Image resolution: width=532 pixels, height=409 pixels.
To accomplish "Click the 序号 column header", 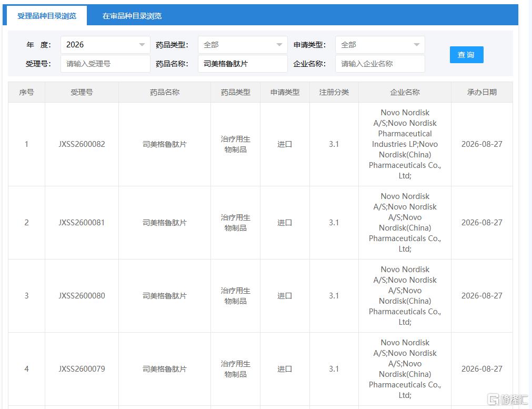I will 26,92.
